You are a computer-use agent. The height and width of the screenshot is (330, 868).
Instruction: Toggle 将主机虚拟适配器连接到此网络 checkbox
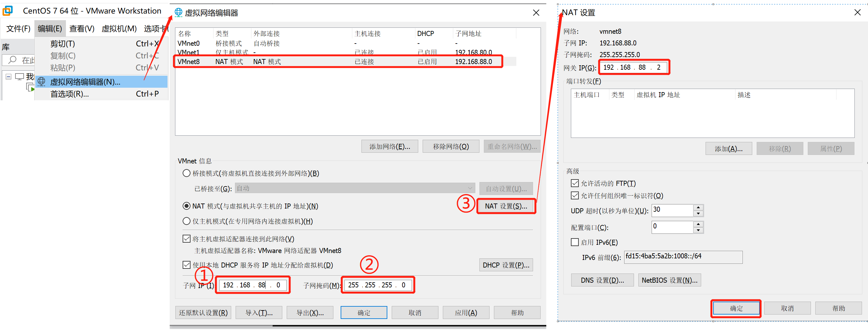pyautogui.click(x=186, y=239)
